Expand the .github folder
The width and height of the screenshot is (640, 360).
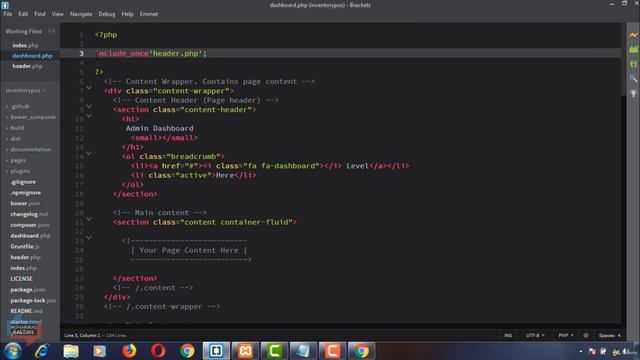coord(18,107)
